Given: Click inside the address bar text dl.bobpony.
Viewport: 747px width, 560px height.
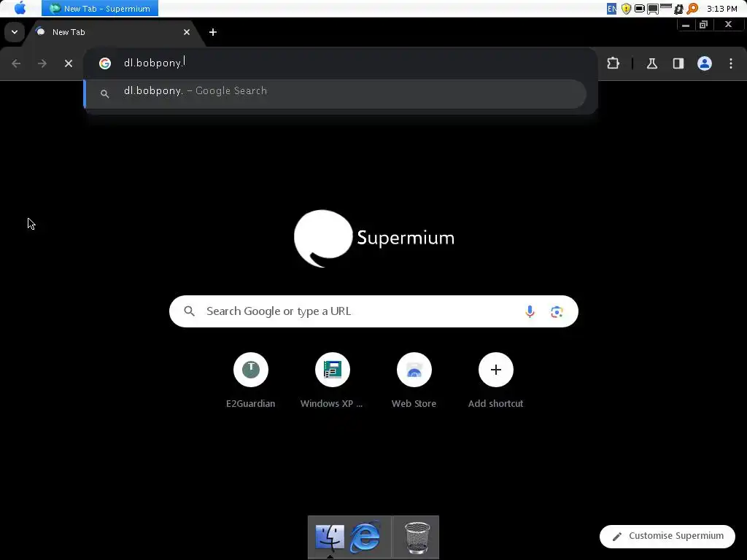Looking at the screenshot, I should pyautogui.click(x=153, y=63).
